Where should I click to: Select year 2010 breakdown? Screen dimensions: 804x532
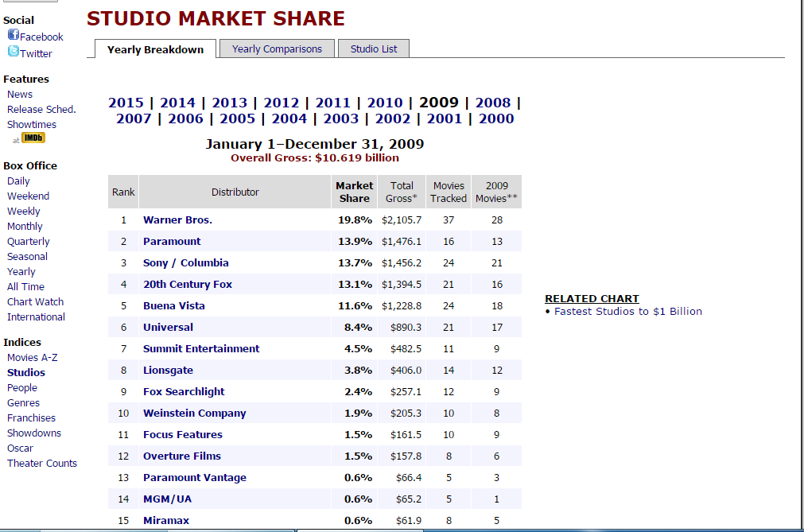coord(385,103)
